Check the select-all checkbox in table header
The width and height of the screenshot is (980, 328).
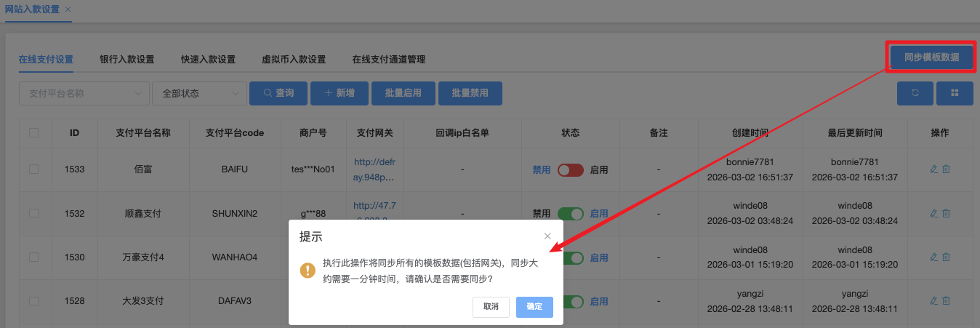(33, 133)
